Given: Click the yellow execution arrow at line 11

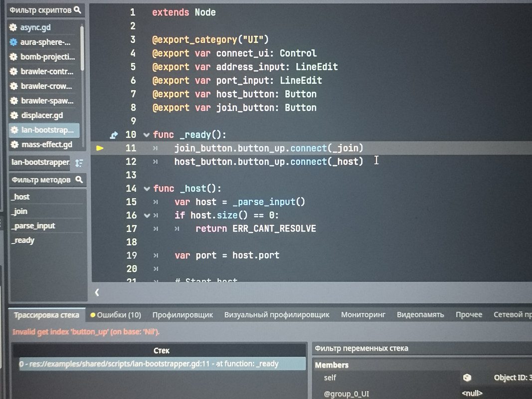Looking at the screenshot, I should click(100, 148).
